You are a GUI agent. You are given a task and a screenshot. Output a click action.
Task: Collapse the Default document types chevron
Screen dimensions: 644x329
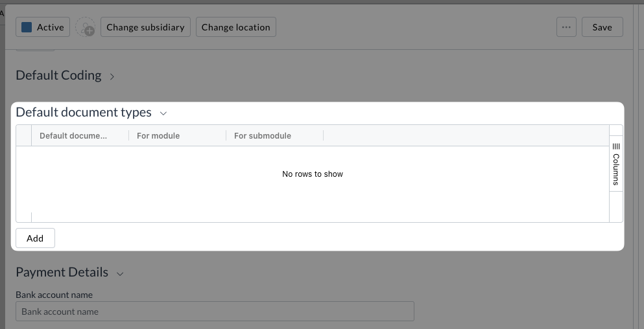pos(163,113)
